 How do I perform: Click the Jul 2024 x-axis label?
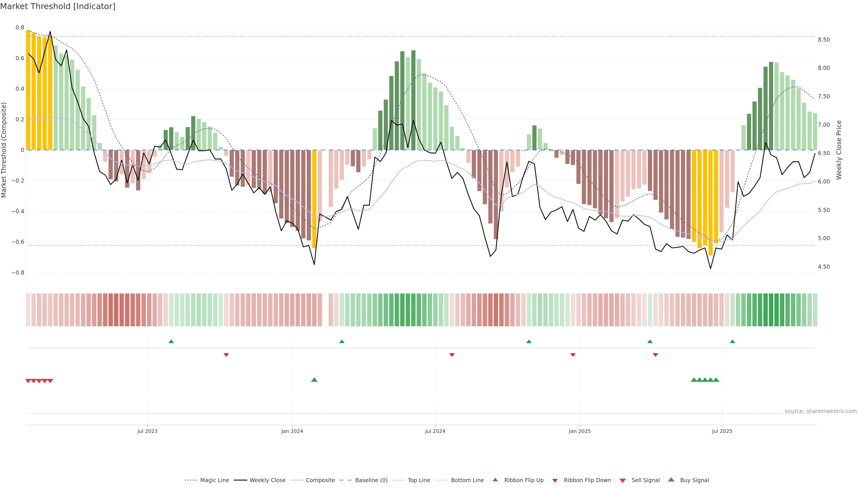[435, 431]
